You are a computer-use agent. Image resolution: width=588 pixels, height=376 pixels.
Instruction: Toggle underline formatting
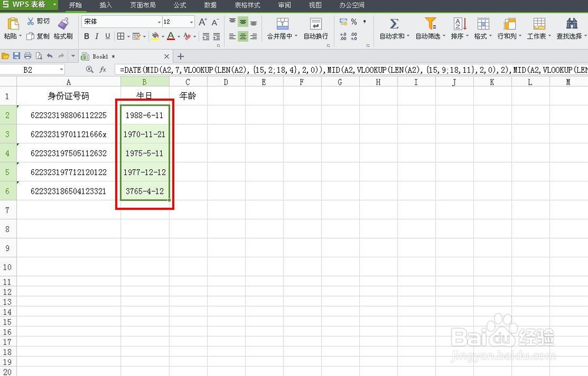108,36
